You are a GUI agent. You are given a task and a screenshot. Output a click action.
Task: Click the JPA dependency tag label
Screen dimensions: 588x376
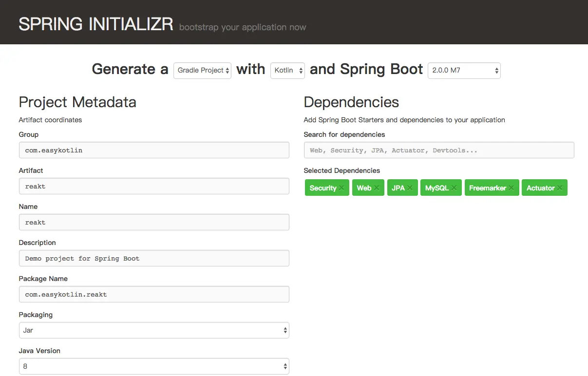pyautogui.click(x=398, y=188)
